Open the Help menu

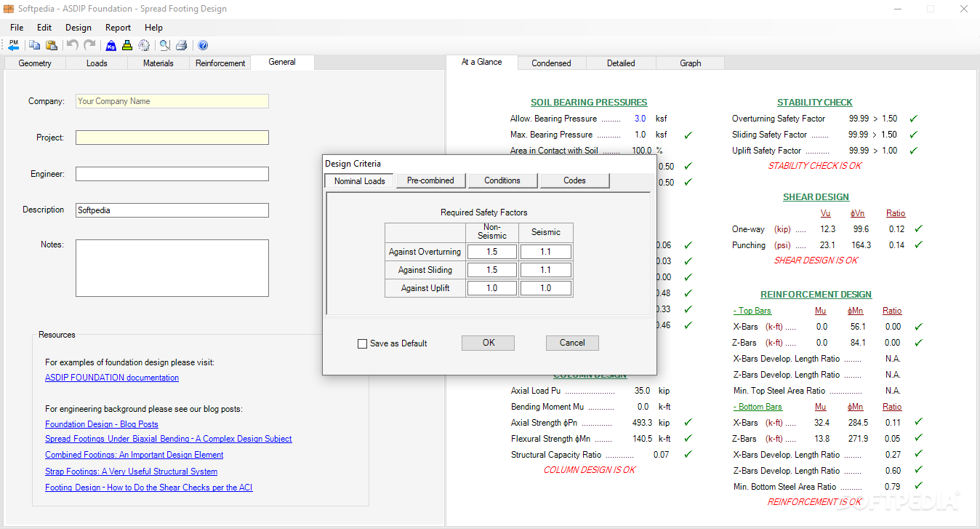click(x=153, y=28)
